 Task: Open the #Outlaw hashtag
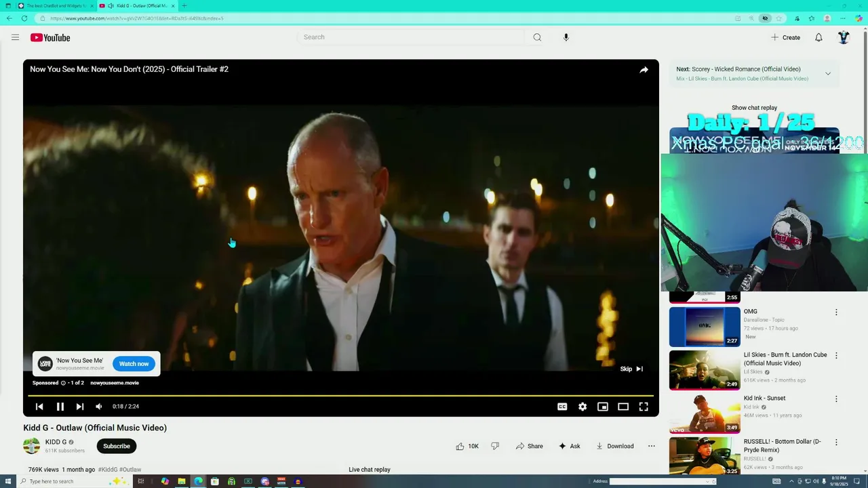click(x=130, y=470)
